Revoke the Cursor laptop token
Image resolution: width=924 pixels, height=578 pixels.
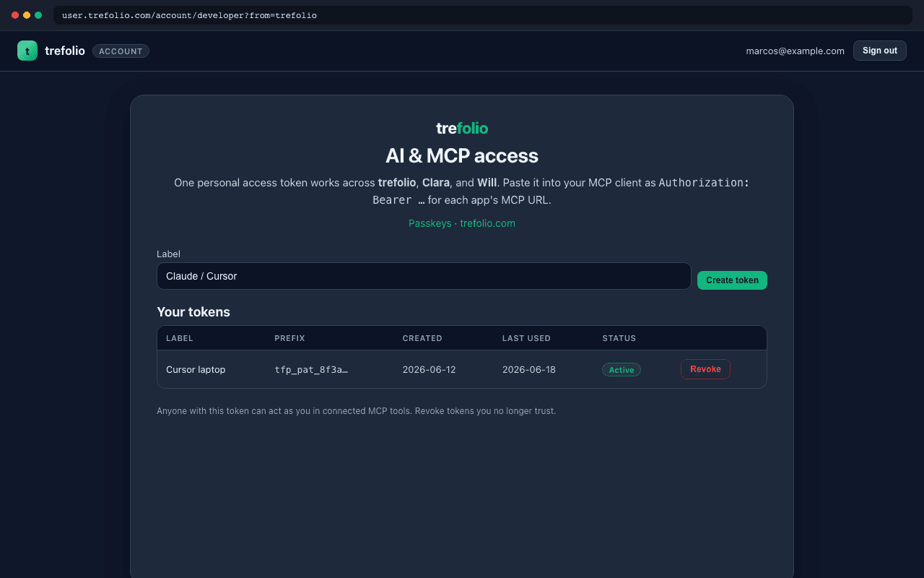tap(705, 369)
